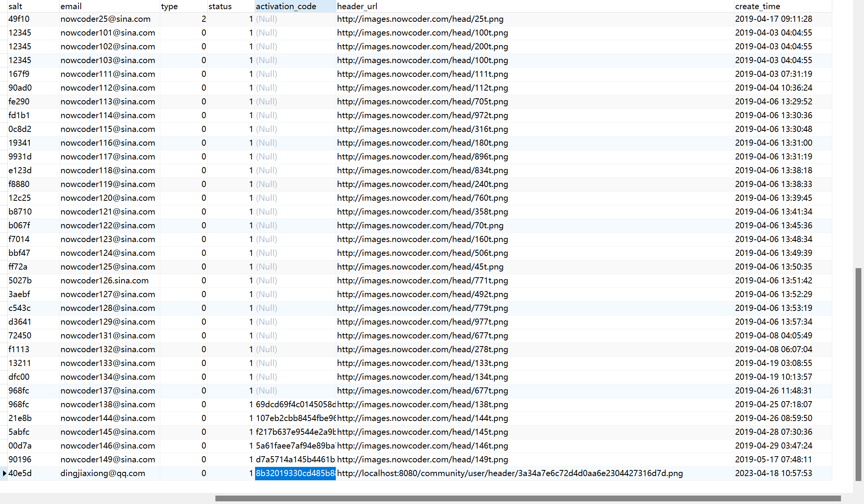Select activation code cell 8b32019330cd485b8
The height and width of the screenshot is (504, 864).
point(295,473)
